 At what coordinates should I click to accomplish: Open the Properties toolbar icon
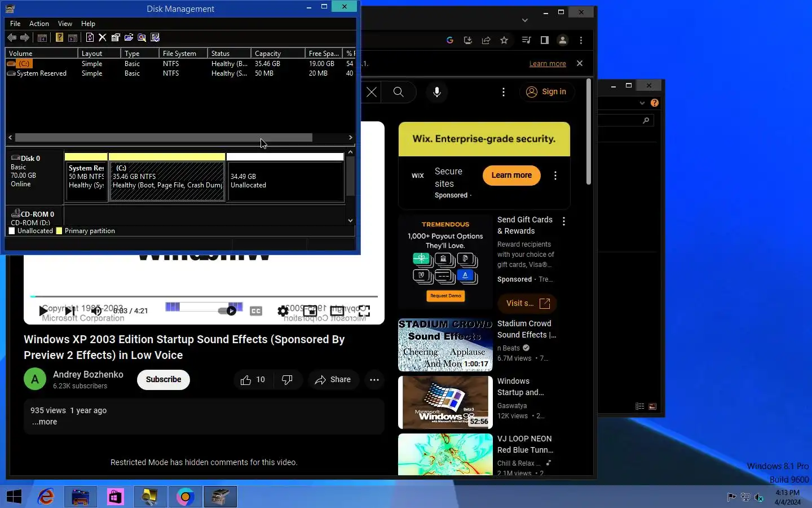(116, 38)
